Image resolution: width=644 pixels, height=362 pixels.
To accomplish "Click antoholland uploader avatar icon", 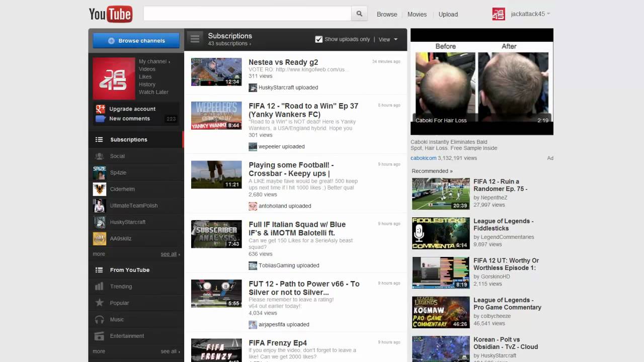I will (253, 206).
